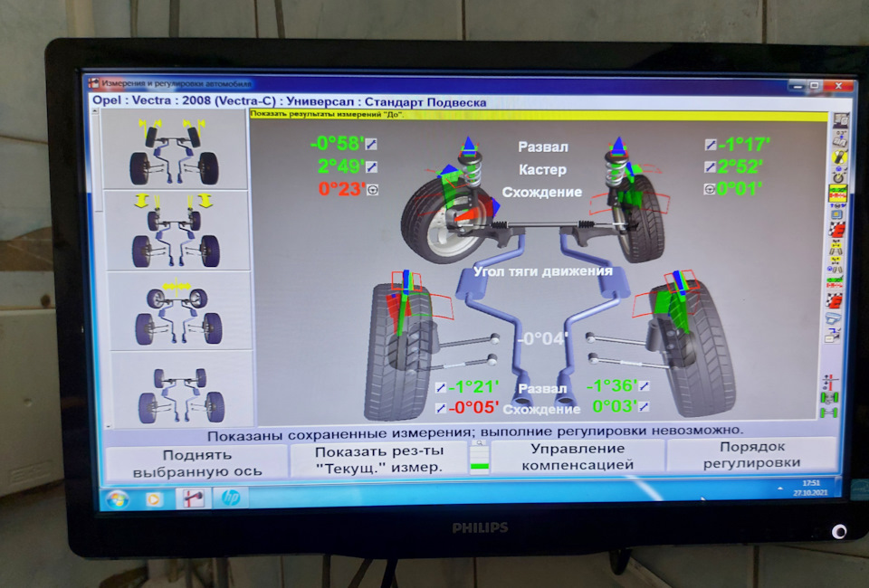Image resolution: width=869 pixels, height=588 pixels.
Task: Click front-right camber value -1°17'
Action: [744, 145]
